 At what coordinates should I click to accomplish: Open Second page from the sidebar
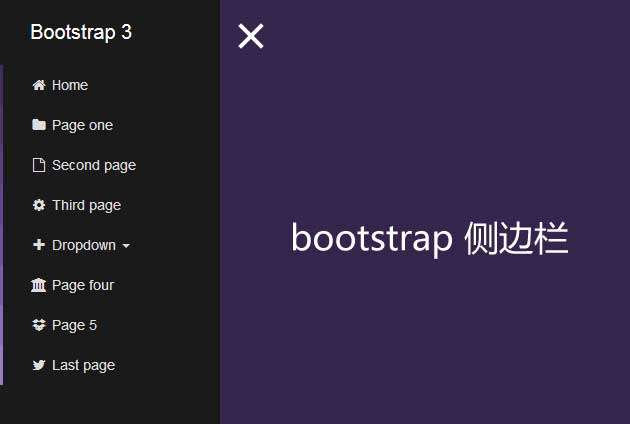pos(94,165)
